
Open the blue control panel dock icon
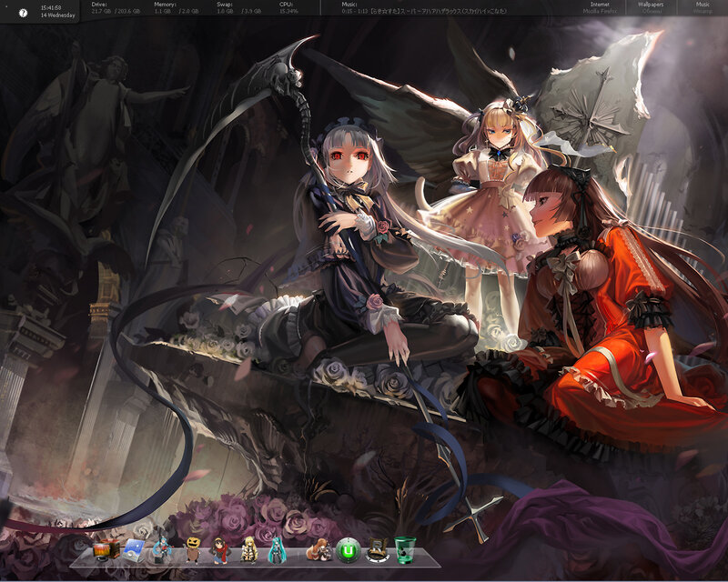[134, 550]
